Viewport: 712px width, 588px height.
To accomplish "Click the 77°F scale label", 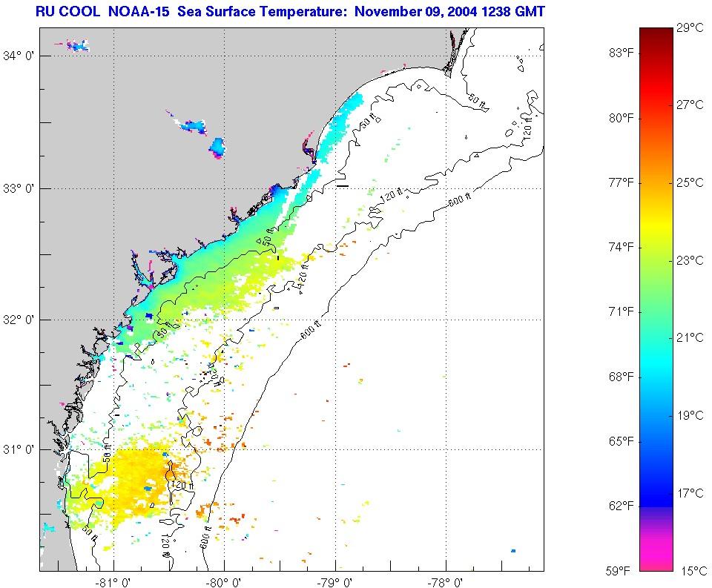I will pyautogui.click(x=622, y=182).
